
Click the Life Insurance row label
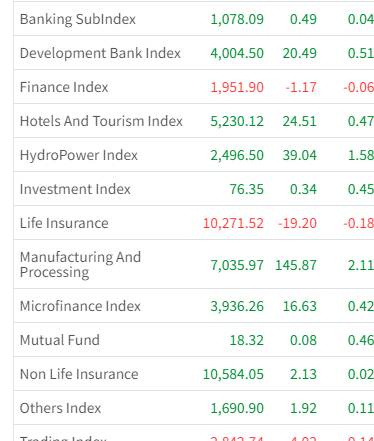(x=64, y=223)
